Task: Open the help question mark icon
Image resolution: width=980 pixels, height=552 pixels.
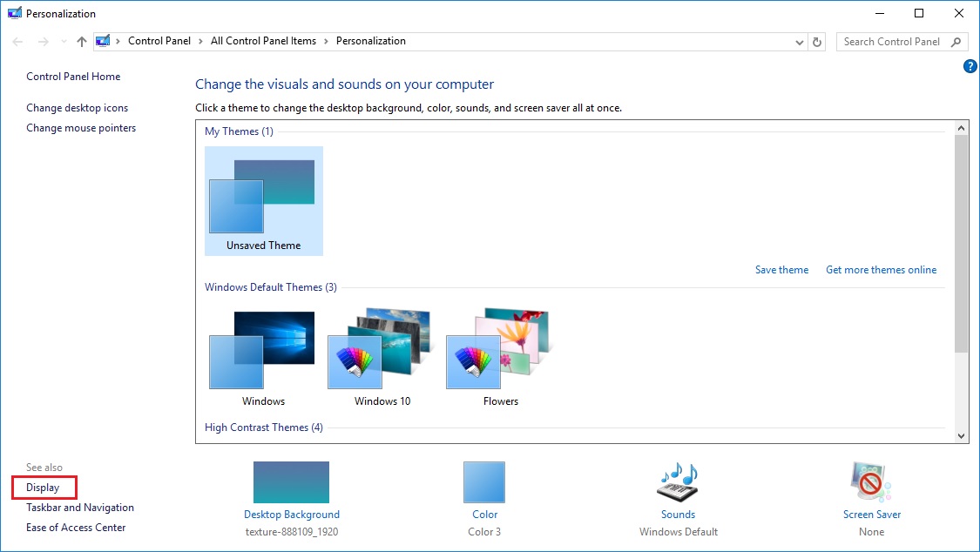Action: 970,66
